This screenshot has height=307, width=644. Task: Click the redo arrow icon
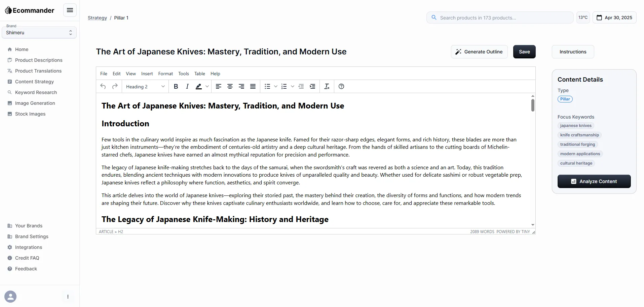tap(115, 86)
